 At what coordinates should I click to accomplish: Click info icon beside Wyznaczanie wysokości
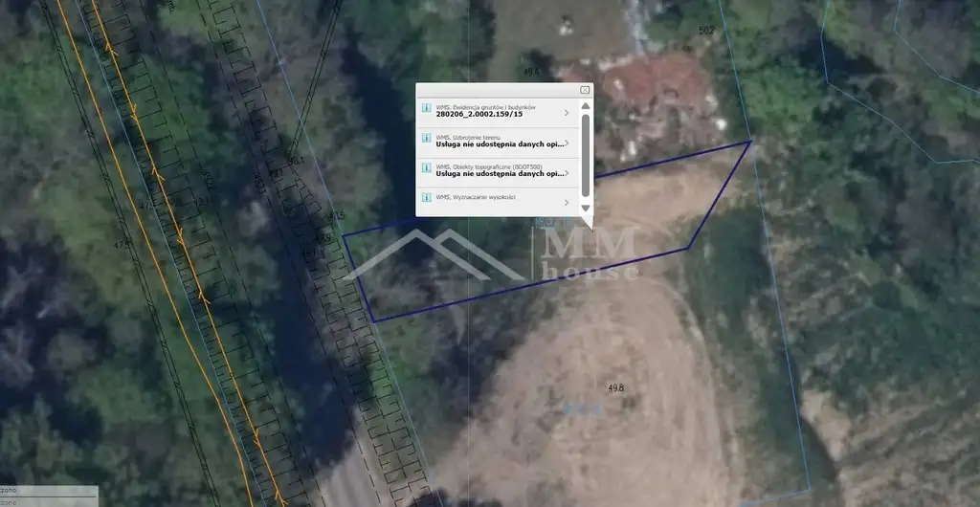click(426, 198)
